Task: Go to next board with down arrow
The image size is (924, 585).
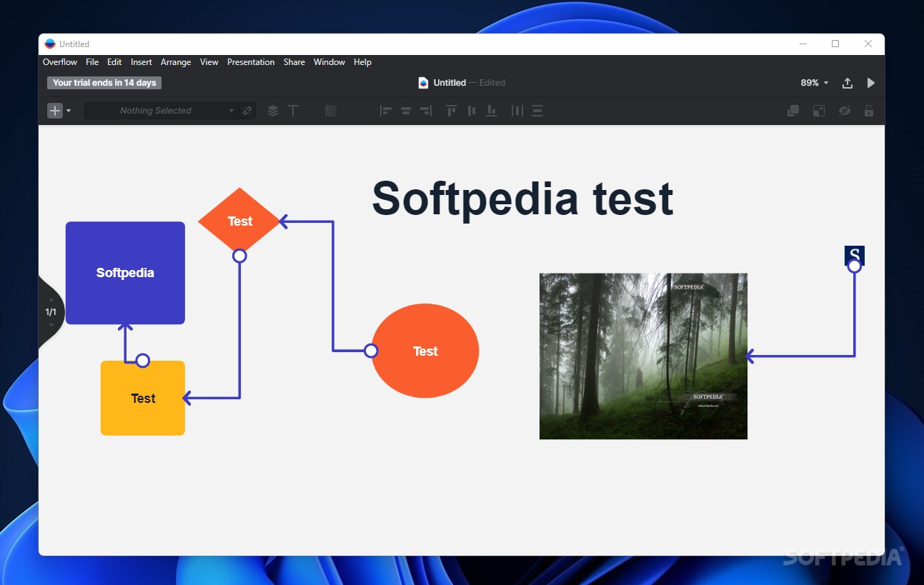Action: (51, 325)
